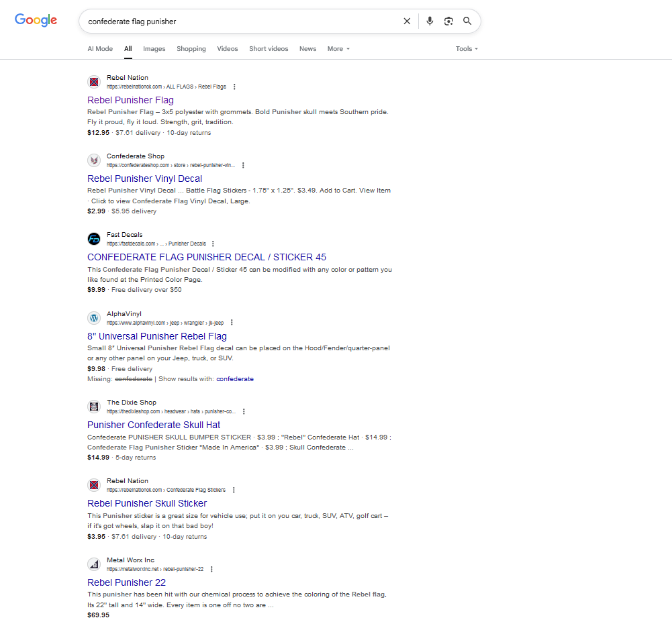Image resolution: width=672 pixels, height=624 pixels.
Task: Click the Fast Decals site name
Action: coord(124,235)
